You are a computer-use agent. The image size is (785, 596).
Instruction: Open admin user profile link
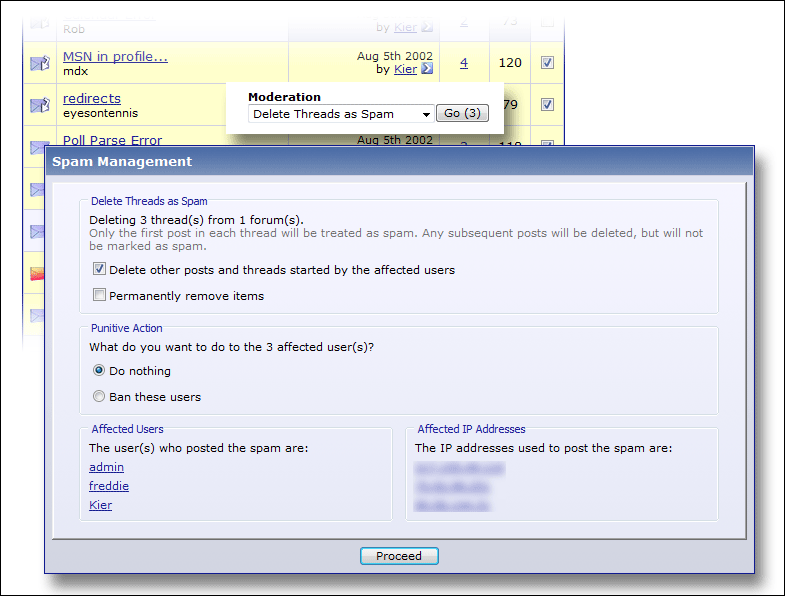[106, 467]
